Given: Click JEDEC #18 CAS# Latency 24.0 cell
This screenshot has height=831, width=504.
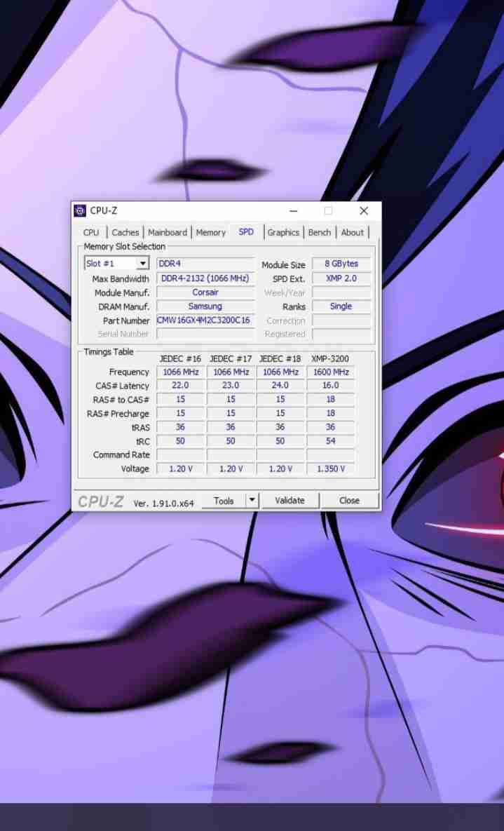Looking at the screenshot, I should [280, 385].
